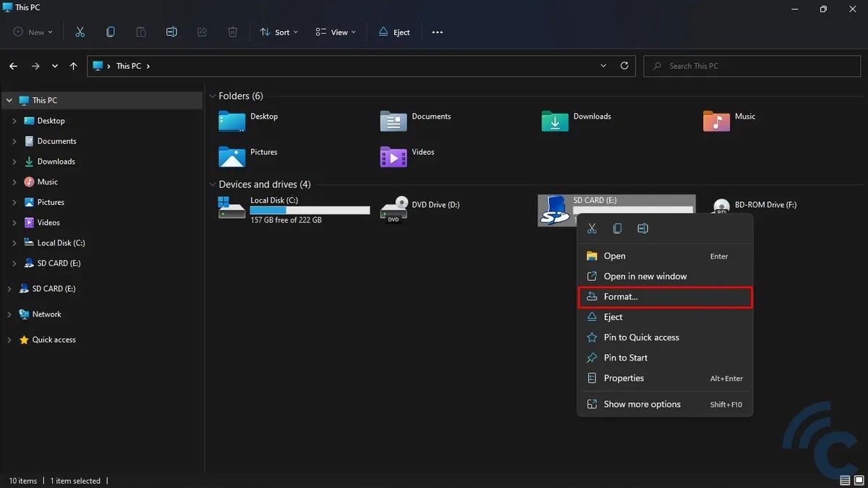
Task: Select the Desktop folder icon
Action: pos(232,121)
